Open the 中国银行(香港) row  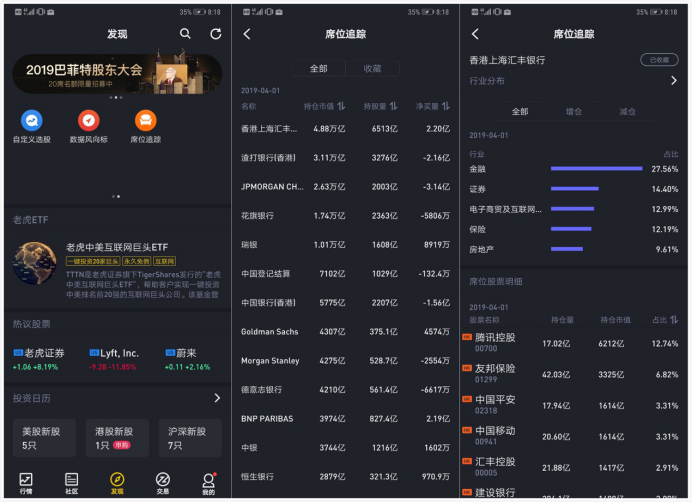[345, 302]
